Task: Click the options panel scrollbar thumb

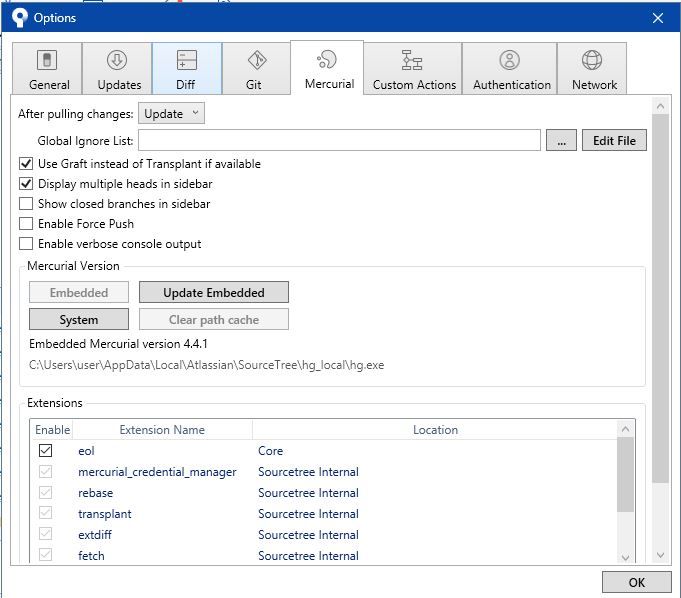Action: 661,298
